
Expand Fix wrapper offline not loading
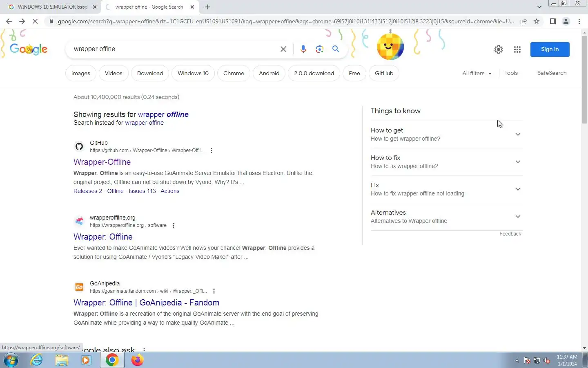click(x=446, y=189)
